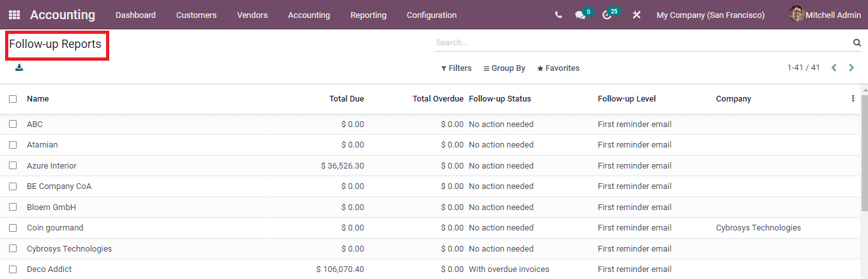Open the optional columns three-dot menu

853,99
